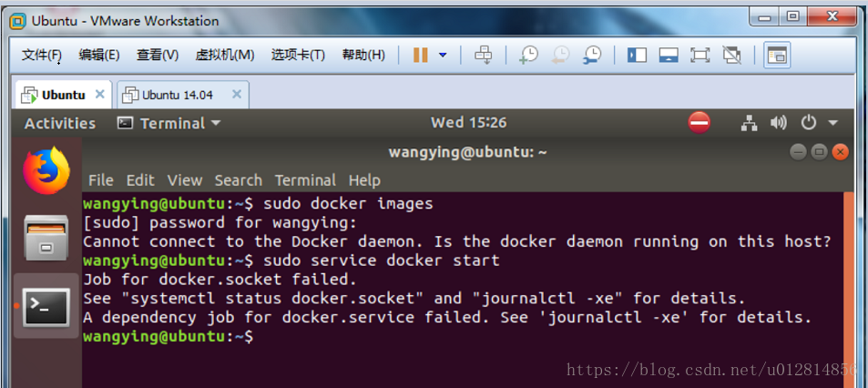The image size is (868, 388).
Task: Click the GNOME Activities button
Action: pyautogui.click(x=60, y=124)
